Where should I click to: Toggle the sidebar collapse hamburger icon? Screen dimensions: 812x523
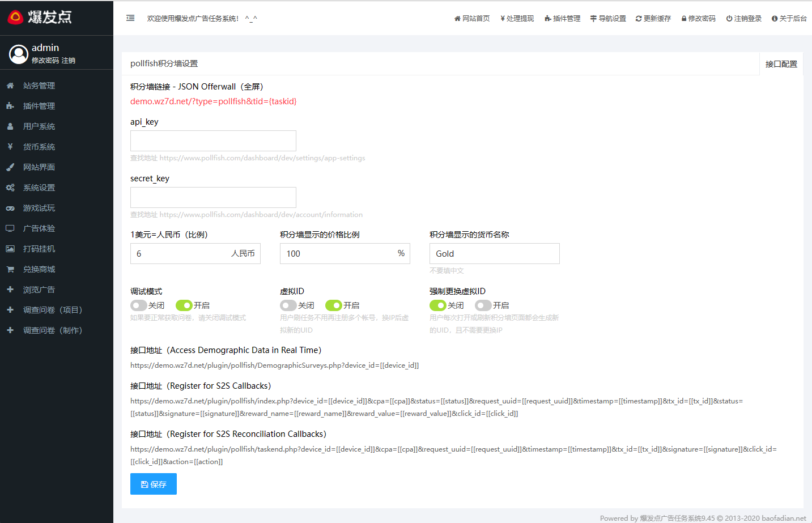(x=130, y=18)
